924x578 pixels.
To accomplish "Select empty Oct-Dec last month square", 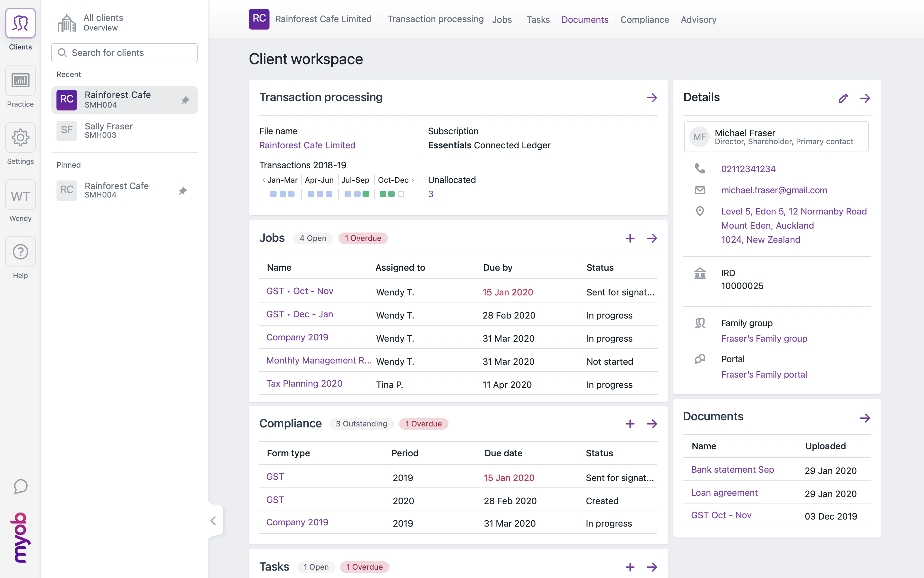I will click(x=401, y=194).
